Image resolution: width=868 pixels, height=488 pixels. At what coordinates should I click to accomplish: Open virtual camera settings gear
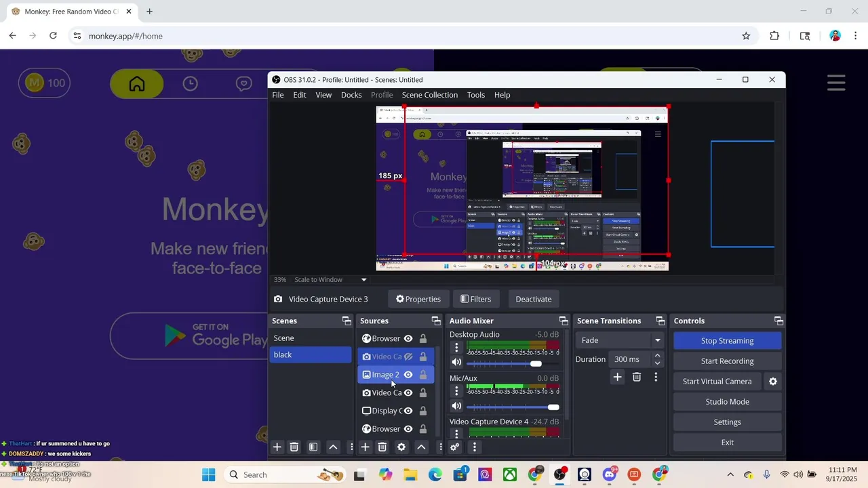coord(773,382)
